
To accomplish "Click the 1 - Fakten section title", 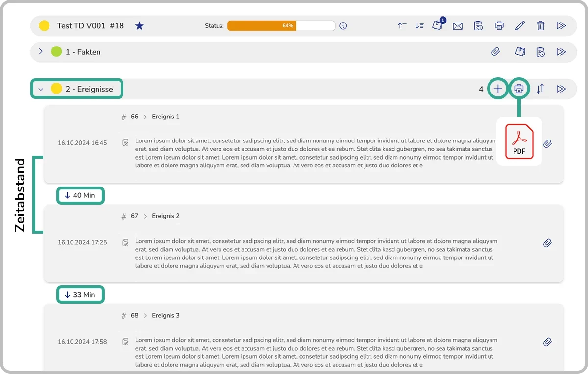I will point(83,52).
